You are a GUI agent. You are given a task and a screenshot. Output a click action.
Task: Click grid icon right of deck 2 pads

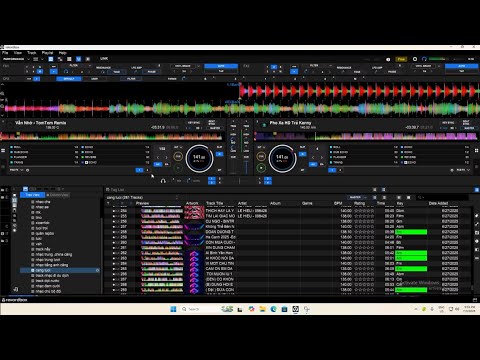476,151
